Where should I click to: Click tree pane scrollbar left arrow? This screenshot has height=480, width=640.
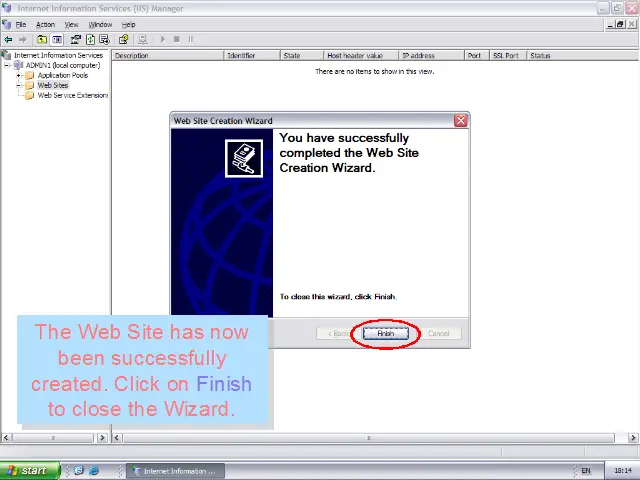[6, 438]
